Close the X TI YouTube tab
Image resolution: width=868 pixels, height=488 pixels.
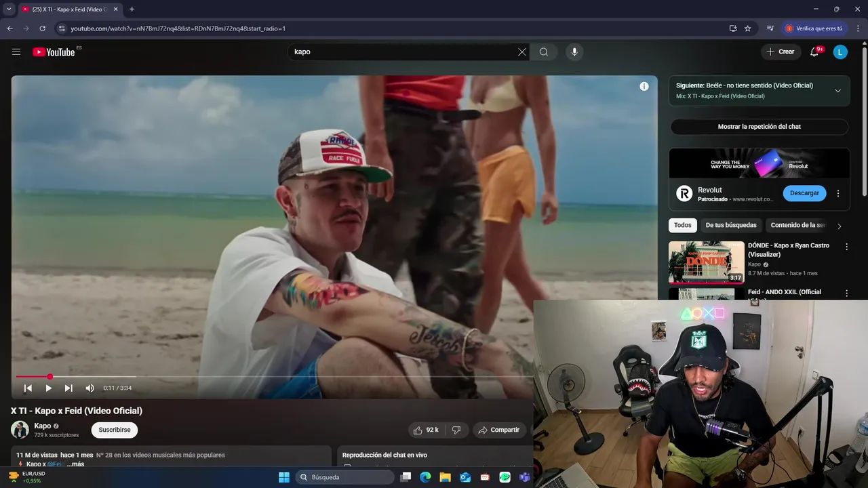117,9
